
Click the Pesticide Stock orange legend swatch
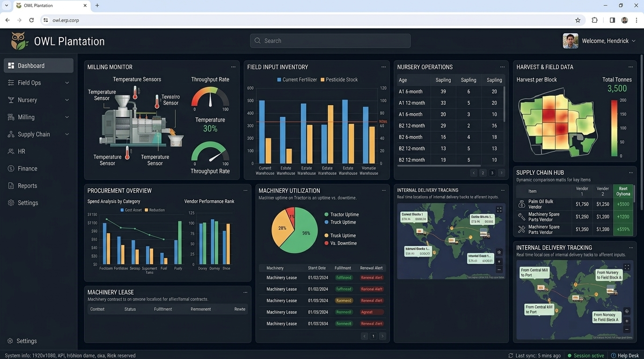click(322, 80)
